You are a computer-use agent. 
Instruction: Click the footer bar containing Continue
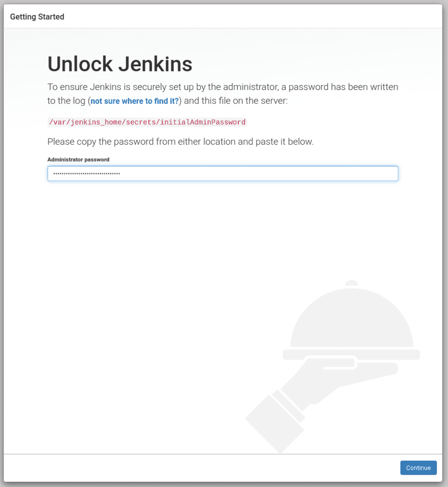click(202, 467)
